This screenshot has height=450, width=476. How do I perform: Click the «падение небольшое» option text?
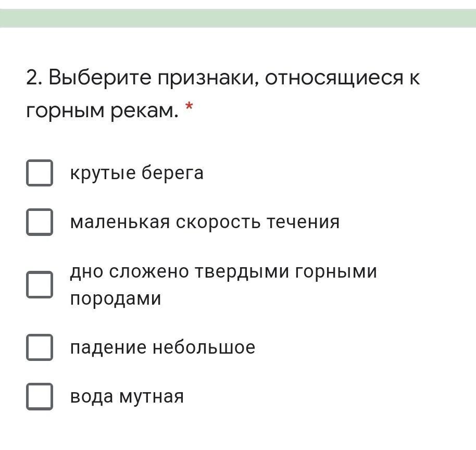(162, 347)
